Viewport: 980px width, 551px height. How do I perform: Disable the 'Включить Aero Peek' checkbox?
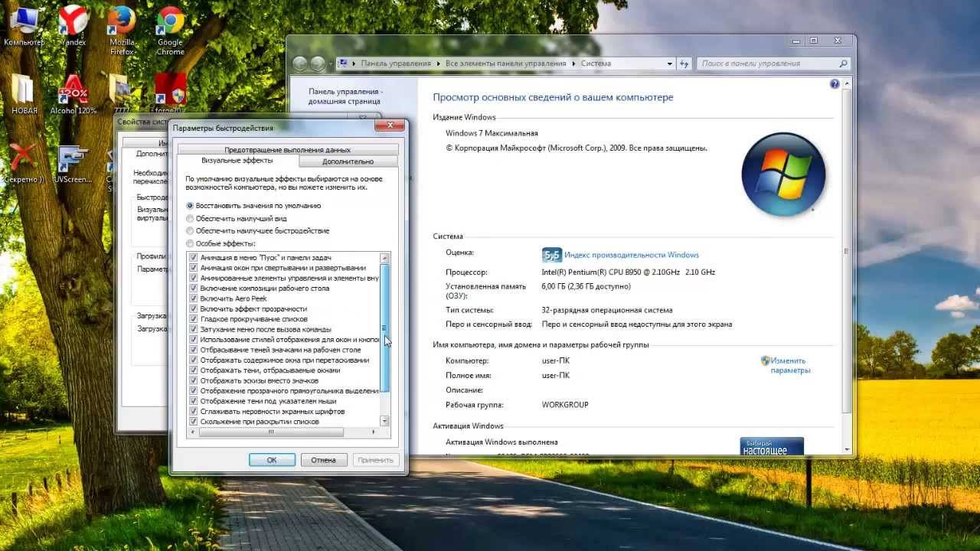[x=194, y=298]
